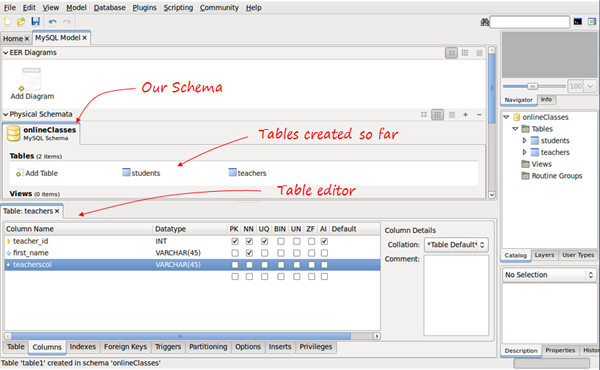Toggle NN checkbox for teacher_id

click(x=249, y=241)
